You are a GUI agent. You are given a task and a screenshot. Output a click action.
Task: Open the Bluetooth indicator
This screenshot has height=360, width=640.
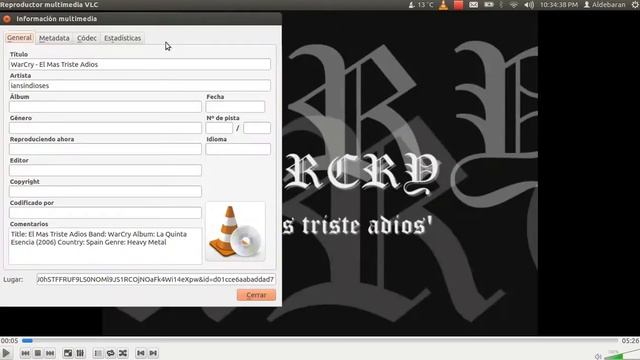tap(502, 5)
